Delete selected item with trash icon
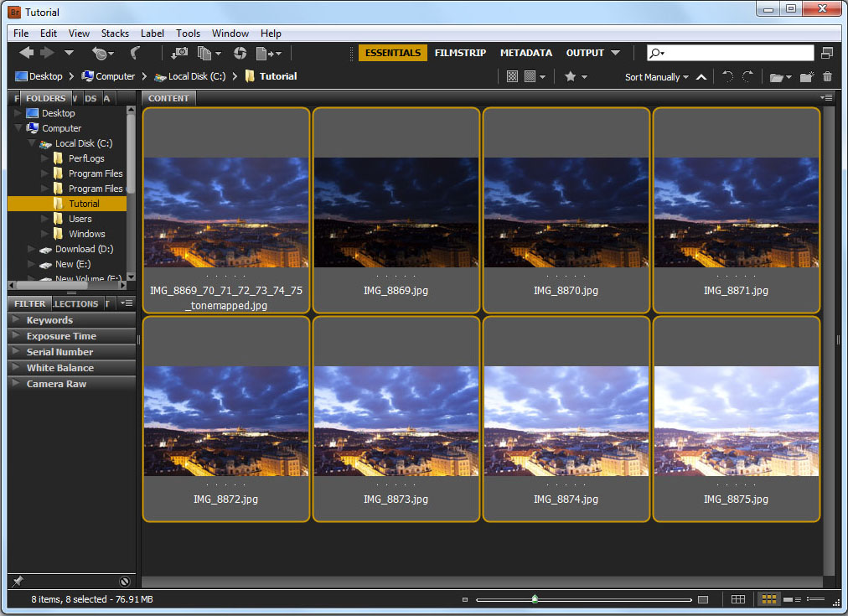 click(828, 76)
